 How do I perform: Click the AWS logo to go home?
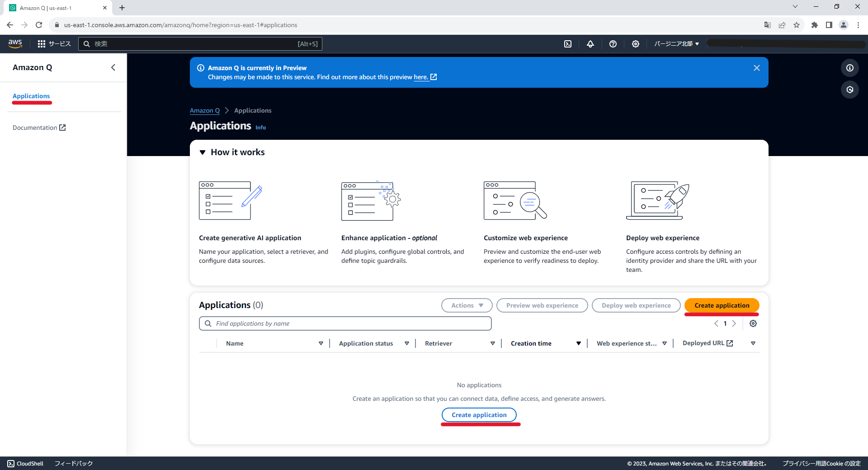coord(15,43)
